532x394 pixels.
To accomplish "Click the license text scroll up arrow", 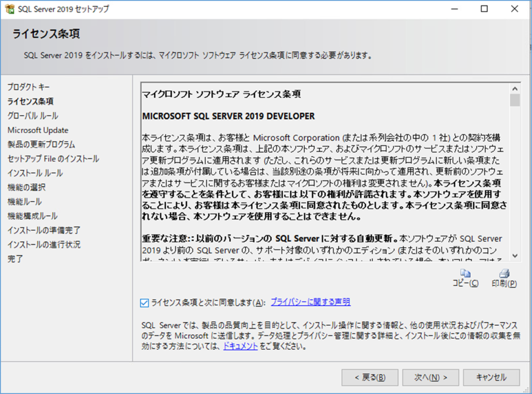I will (x=515, y=89).
